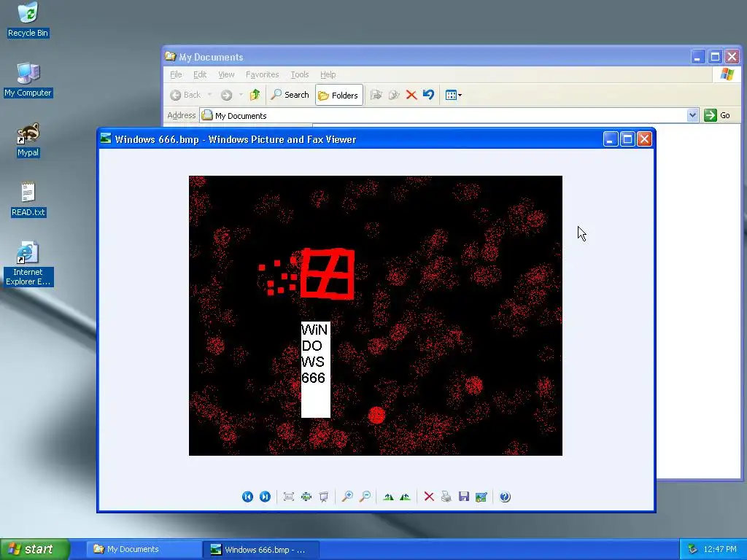The image size is (747, 560).
Task: Open Picture Viewer help
Action: click(505, 497)
